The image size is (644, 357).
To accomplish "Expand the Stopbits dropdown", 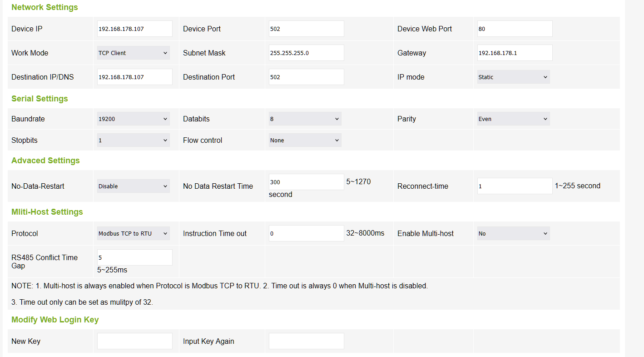I will click(x=134, y=140).
